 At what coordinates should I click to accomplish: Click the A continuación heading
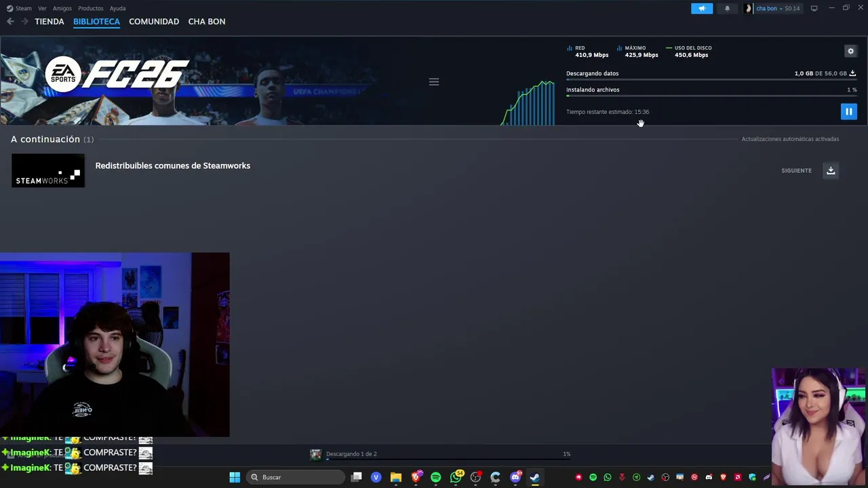click(x=45, y=139)
